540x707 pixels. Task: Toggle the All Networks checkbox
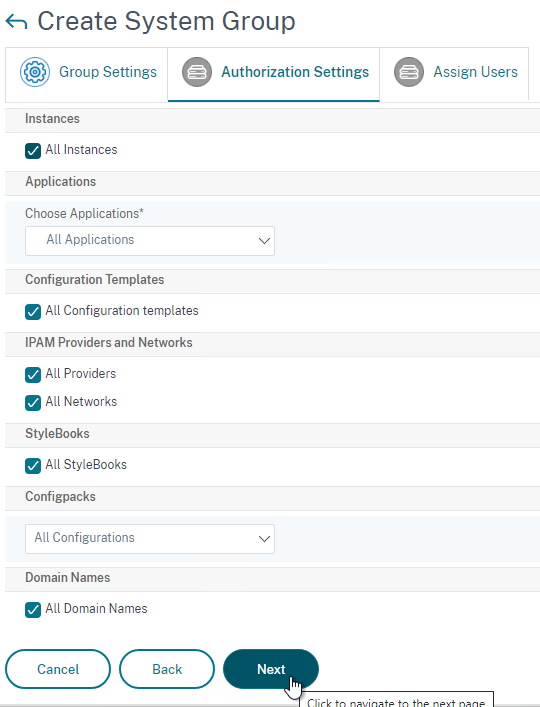pos(33,403)
